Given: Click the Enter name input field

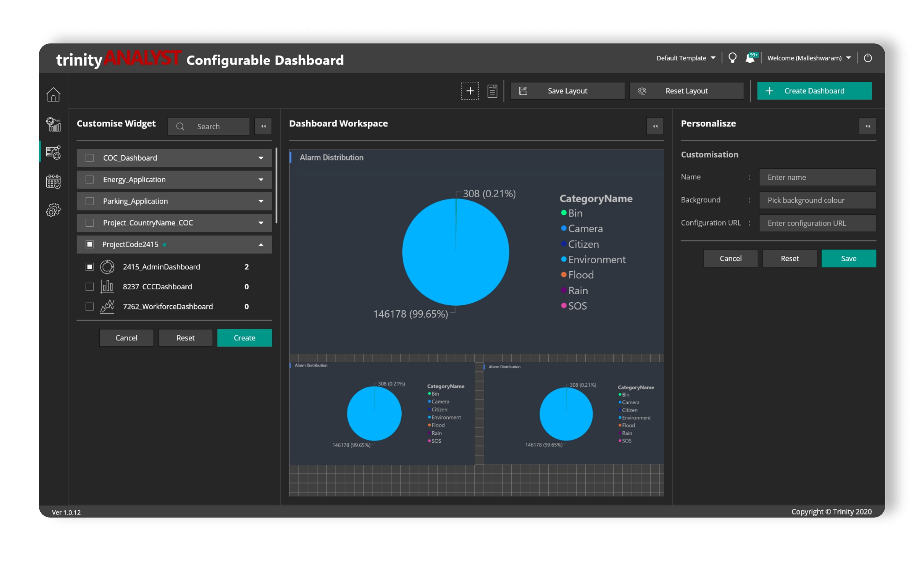Looking at the screenshot, I should [x=818, y=177].
